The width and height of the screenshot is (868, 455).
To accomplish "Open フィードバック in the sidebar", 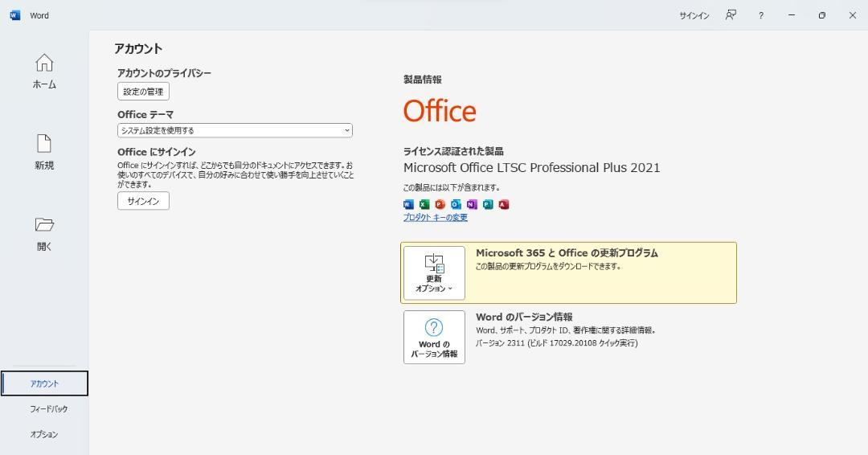I will (49, 409).
